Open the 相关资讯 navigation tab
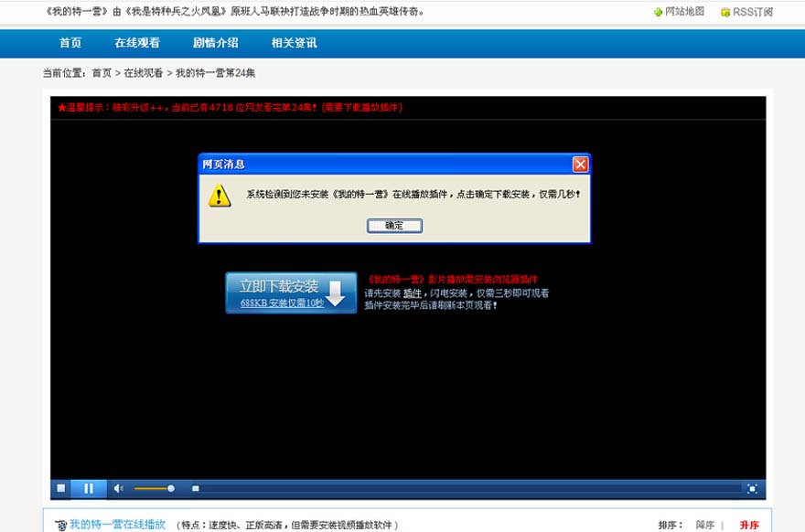 click(x=295, y=43)
